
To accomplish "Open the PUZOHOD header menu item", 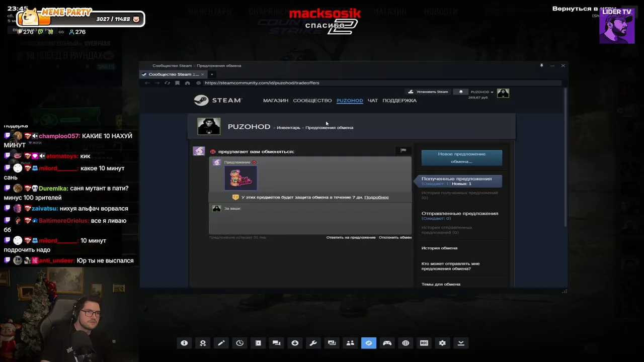I will (x=350, y=101).
